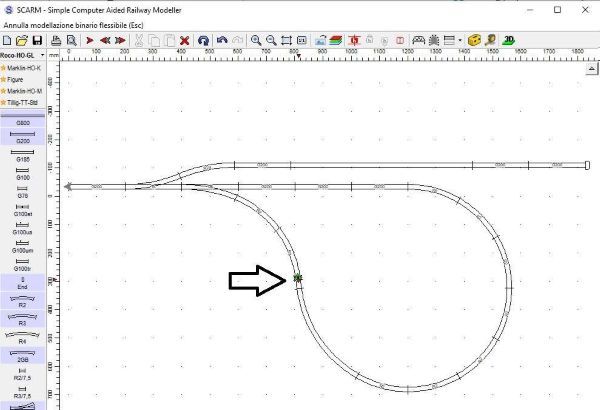The height and width of the screenshot is (410, 600).
Task: Open Print preview from the toolbar
Action: 71,41
